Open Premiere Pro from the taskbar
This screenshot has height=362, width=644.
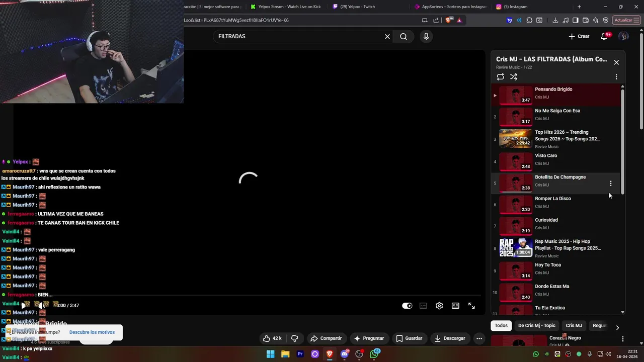pos(300,354)
